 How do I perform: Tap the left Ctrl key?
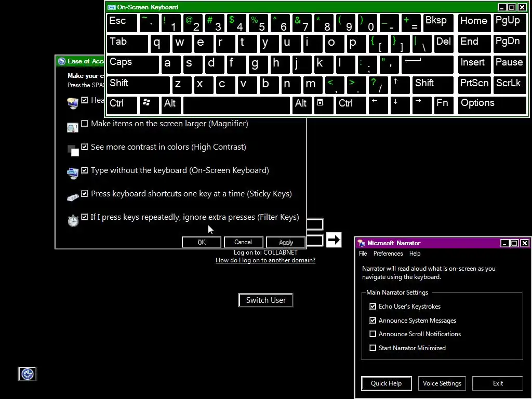122,105
